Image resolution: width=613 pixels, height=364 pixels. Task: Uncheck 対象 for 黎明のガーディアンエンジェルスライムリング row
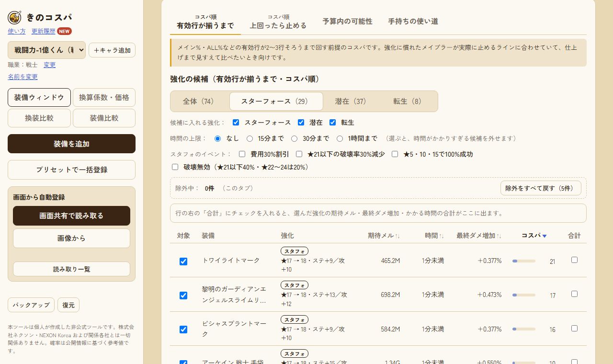coord(183,296)
